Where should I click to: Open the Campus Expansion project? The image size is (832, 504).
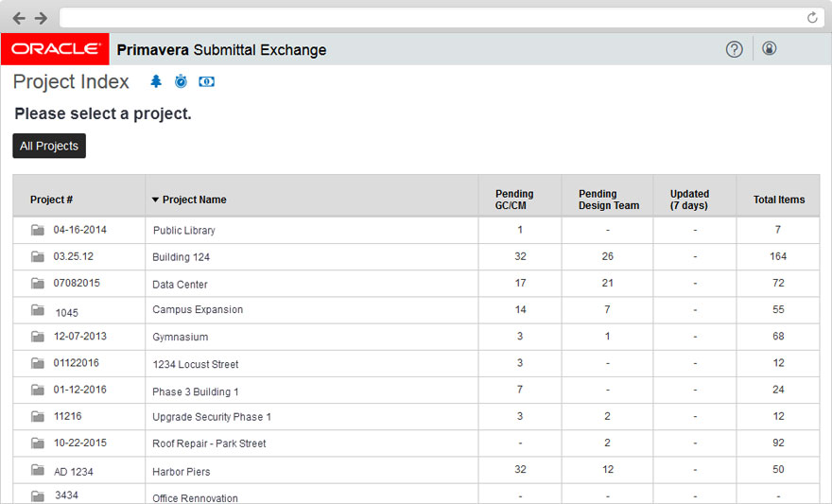198,309
